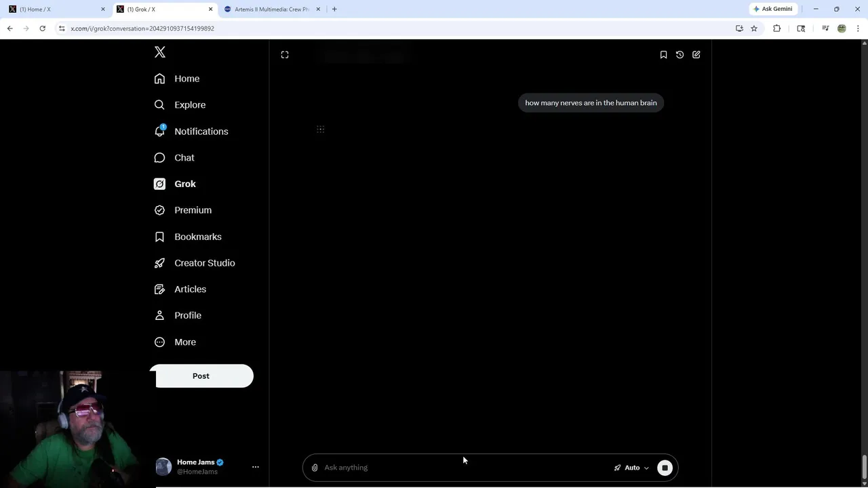Open Bookmarks in sidebar

pos(188,237)
